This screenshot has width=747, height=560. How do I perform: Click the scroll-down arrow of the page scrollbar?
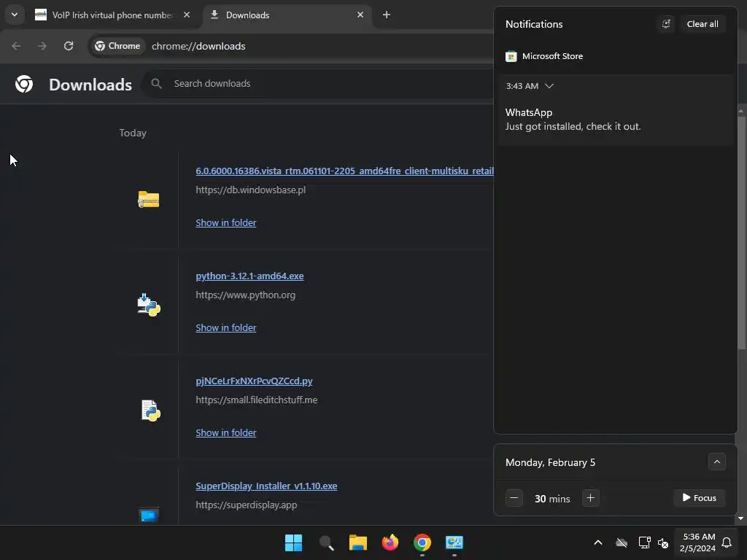(741, 518)
